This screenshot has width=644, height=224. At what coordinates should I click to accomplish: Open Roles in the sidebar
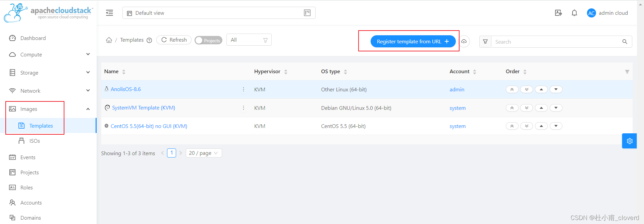[26, 188]
